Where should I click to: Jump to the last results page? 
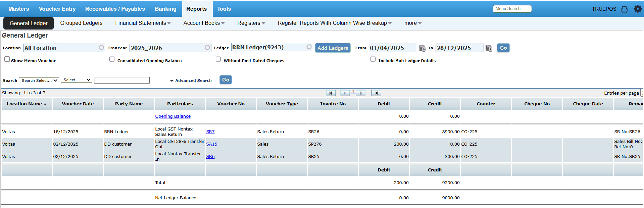coord(376,93)
